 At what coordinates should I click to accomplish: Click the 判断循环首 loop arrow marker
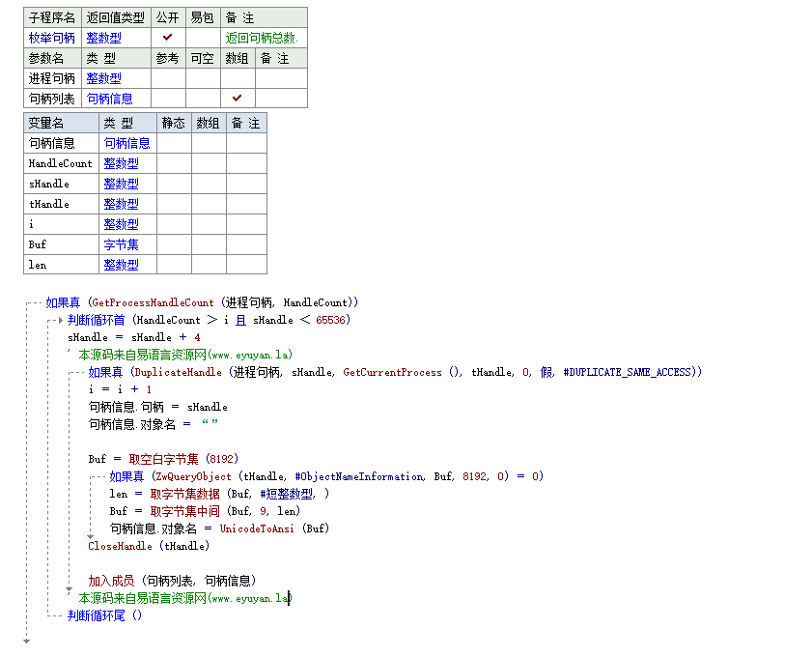click(61, 320)
